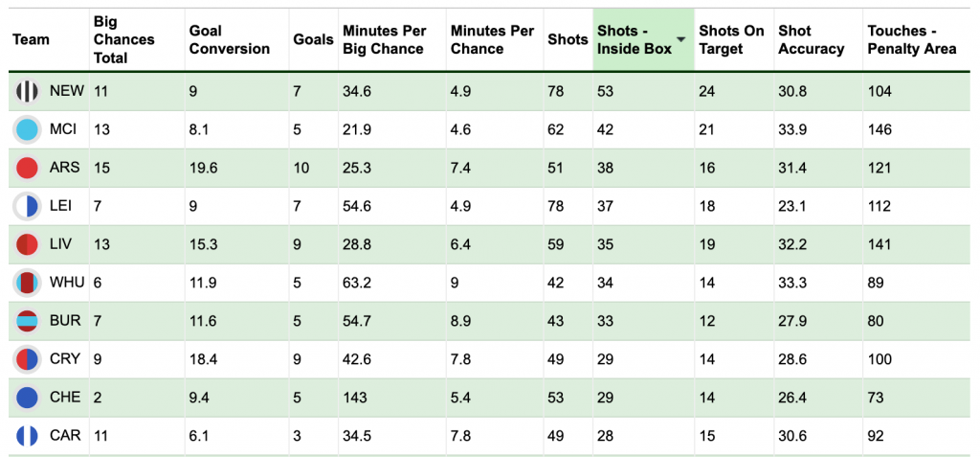Sort table by Big Chances Total header
The width and height of the screenshot is (980, 457).
[x=124, y=39]
